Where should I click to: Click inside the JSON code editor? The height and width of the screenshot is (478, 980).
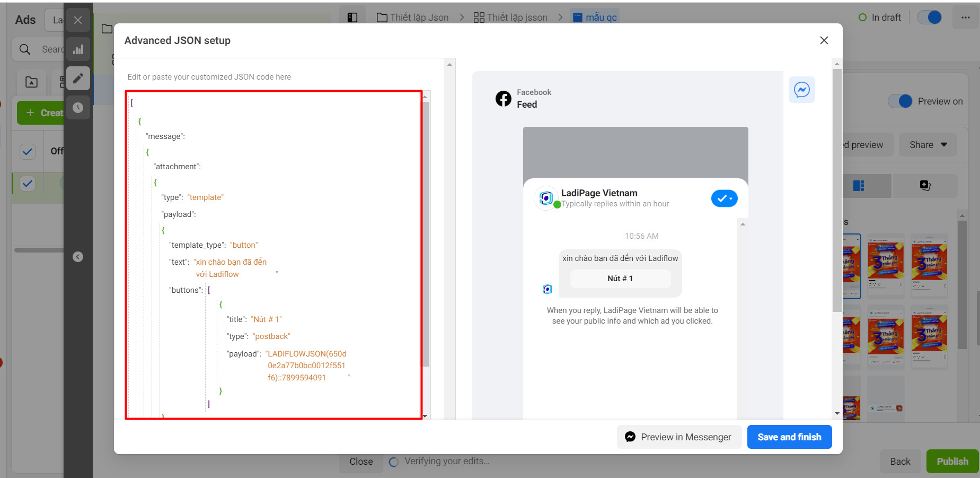pyautogui.click(x=273, y=255)
